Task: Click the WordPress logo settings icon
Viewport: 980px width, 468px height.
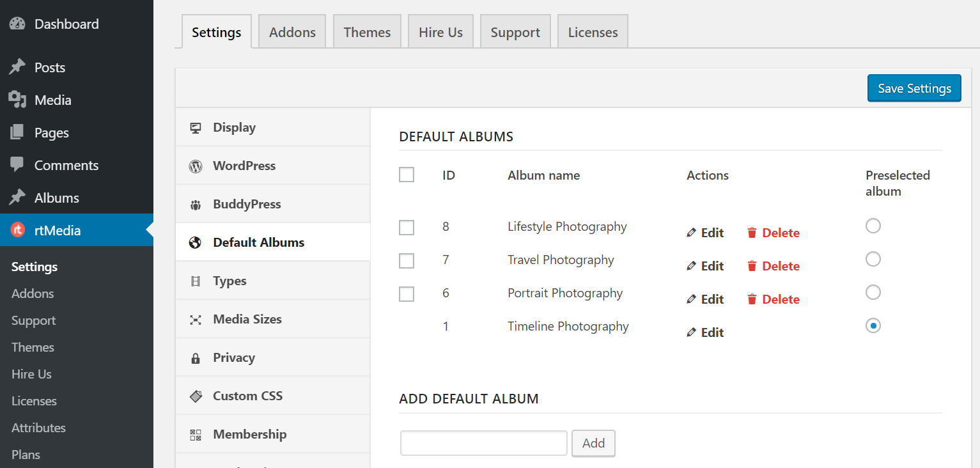Action: pos(195,165)
